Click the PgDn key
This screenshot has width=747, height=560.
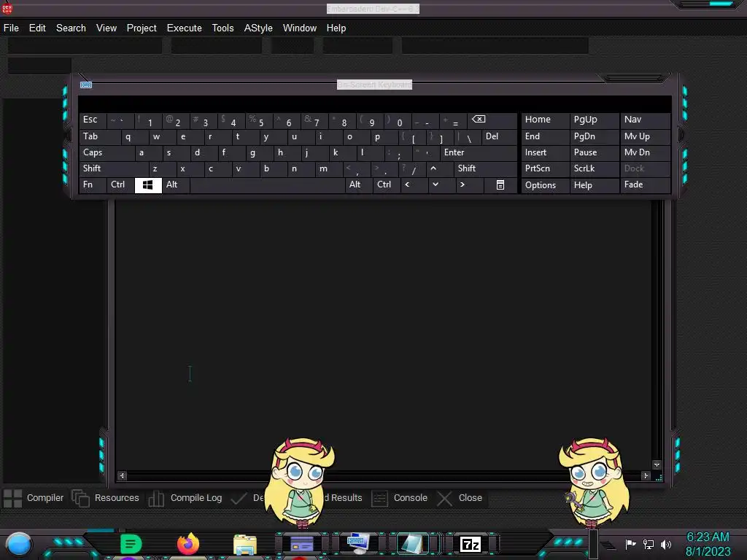594,136
